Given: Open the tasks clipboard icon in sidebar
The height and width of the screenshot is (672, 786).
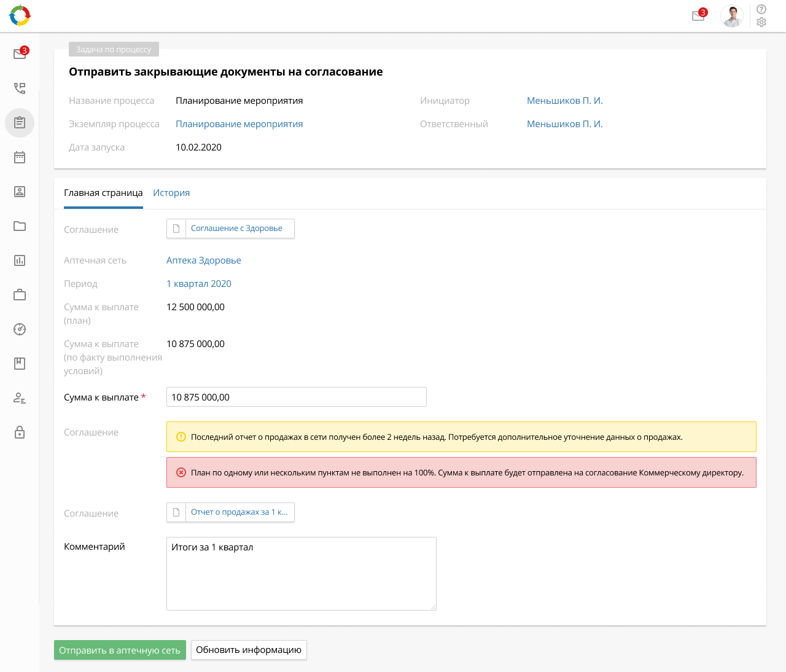Looking at the screenshot, I should 20,122.
